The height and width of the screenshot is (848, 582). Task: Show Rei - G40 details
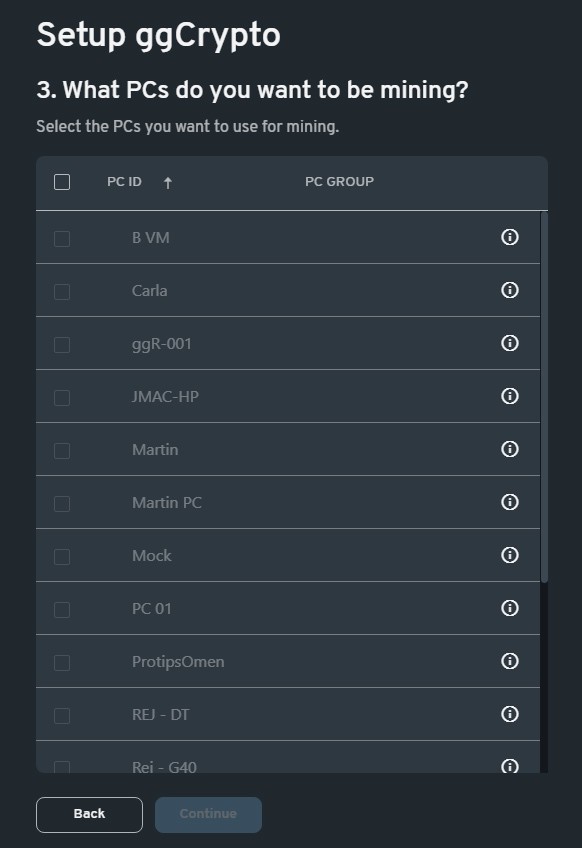509,766
